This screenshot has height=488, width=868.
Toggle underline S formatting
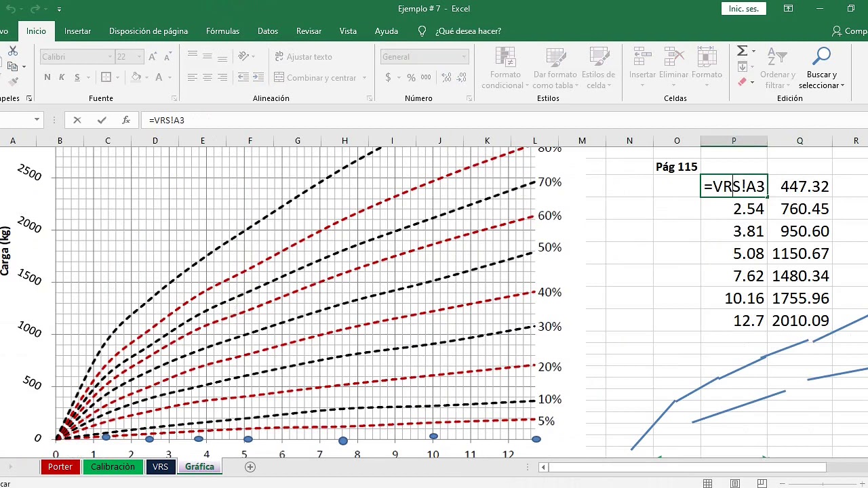(x=77, y=78)
